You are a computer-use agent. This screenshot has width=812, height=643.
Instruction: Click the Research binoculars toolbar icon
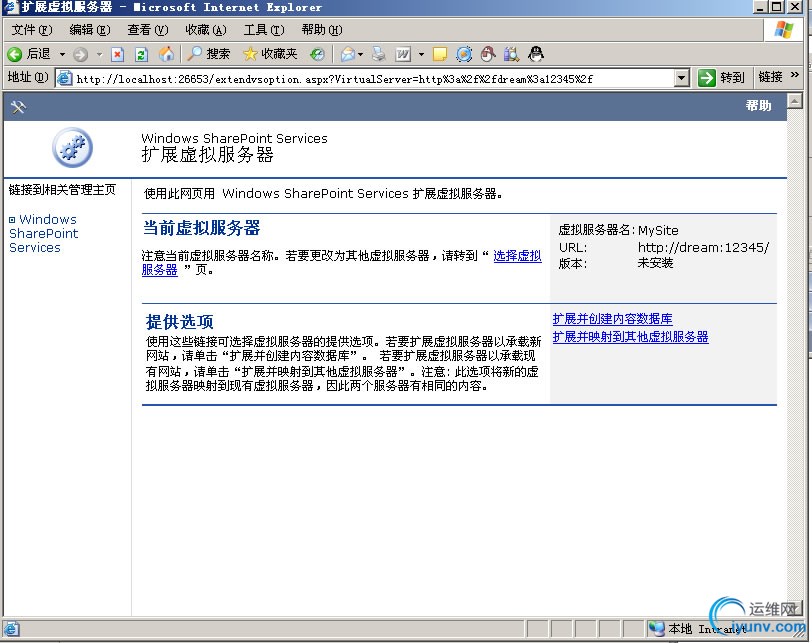point(512,54)
